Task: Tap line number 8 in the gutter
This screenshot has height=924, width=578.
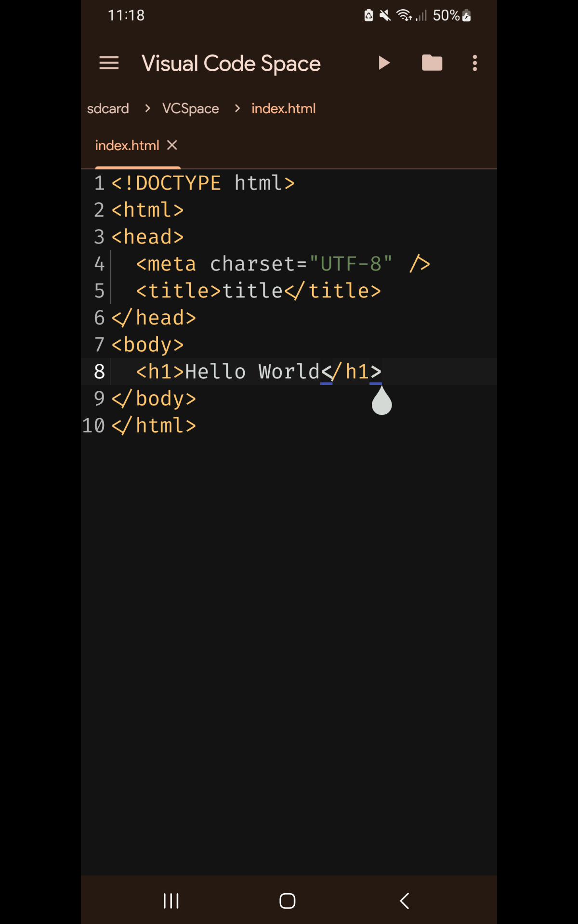Action: point(99,371)
